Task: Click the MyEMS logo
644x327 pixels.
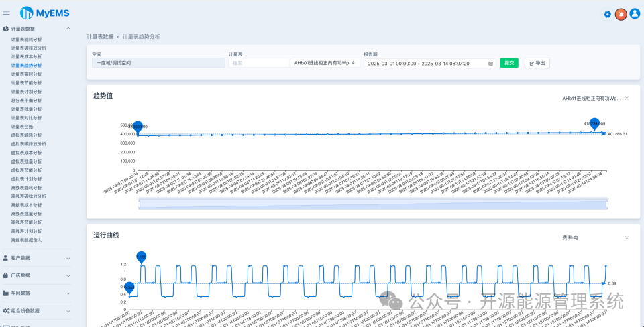Action: [x=45, y=13]
